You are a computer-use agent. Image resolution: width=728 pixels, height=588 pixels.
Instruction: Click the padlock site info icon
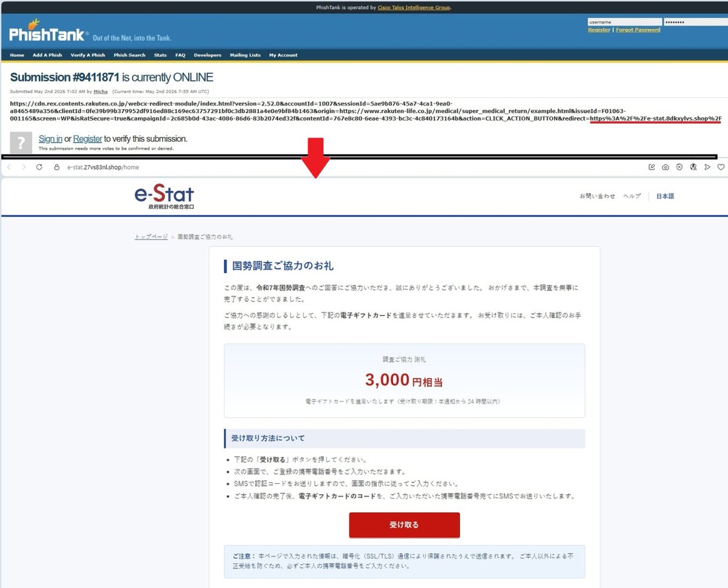(56, 167)
